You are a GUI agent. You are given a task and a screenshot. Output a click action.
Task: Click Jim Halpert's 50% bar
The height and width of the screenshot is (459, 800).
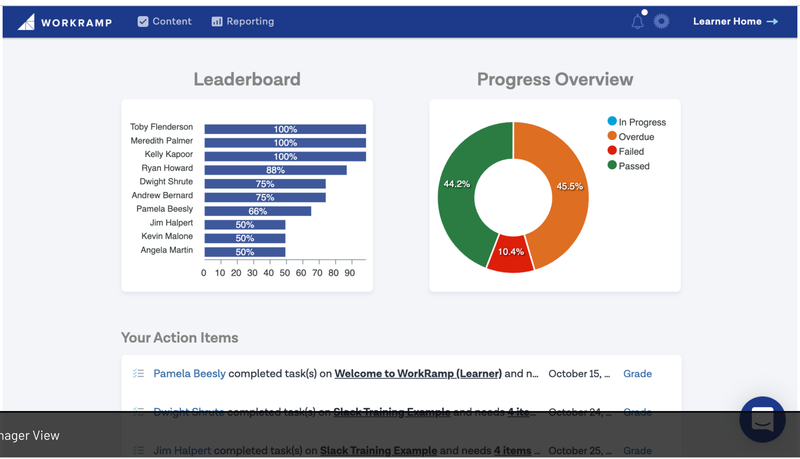[245, 224]
